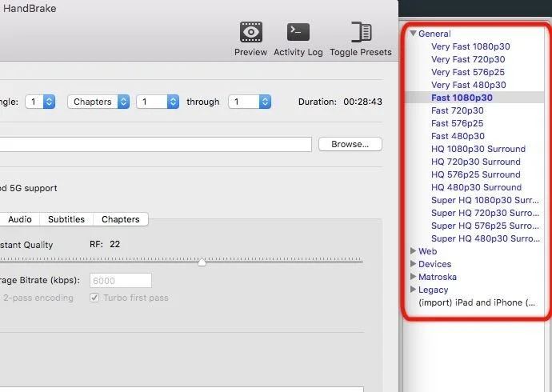The image size is (552, 392).
Task: Expand the Matroska presets group
Action: 414,277
